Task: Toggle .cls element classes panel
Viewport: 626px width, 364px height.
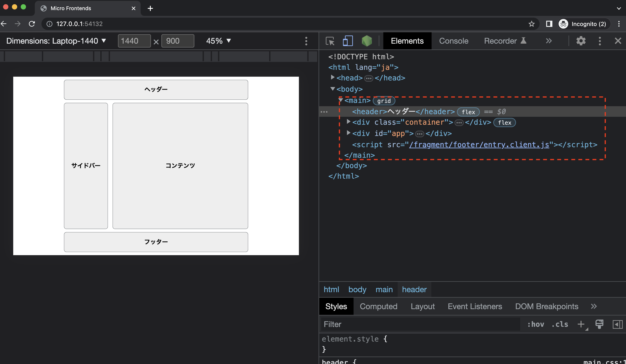Action: click(560, 324)
